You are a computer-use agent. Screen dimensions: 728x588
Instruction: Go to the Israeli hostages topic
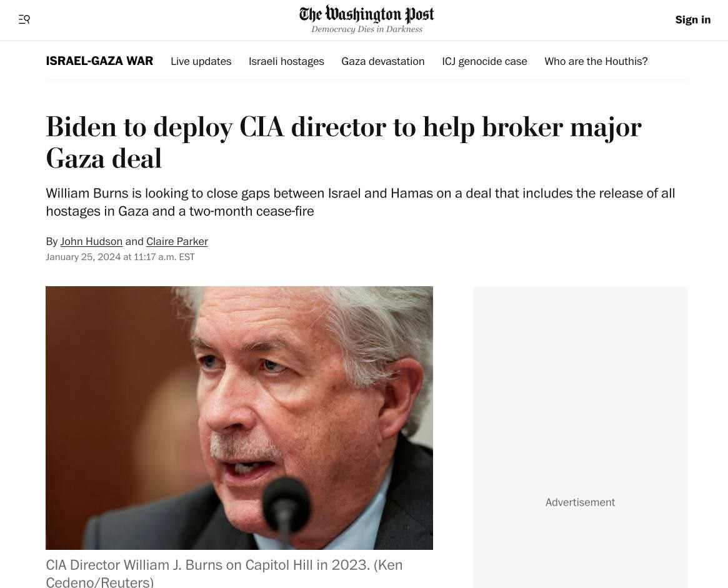coord(286,61)
